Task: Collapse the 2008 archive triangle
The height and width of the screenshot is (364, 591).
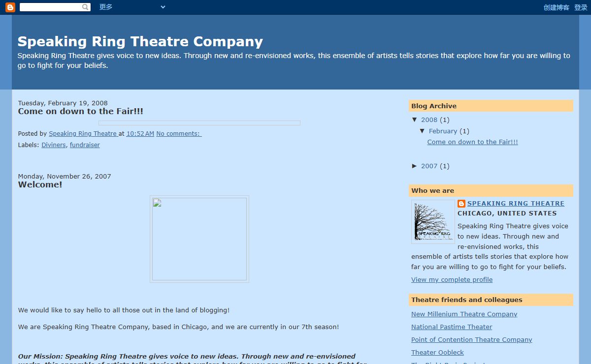Action: click(x=415, y=120)
